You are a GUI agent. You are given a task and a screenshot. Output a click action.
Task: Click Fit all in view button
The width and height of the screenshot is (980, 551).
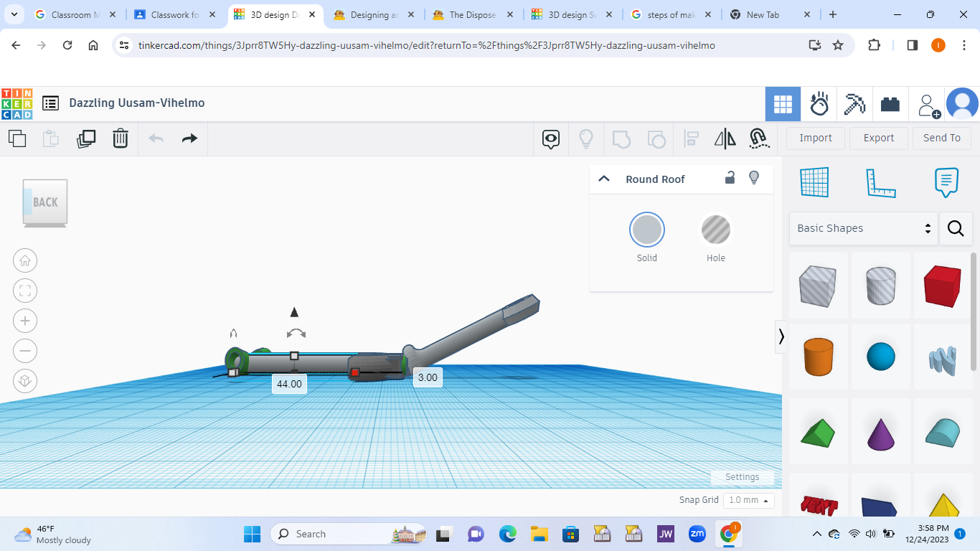tap(25, 291)
